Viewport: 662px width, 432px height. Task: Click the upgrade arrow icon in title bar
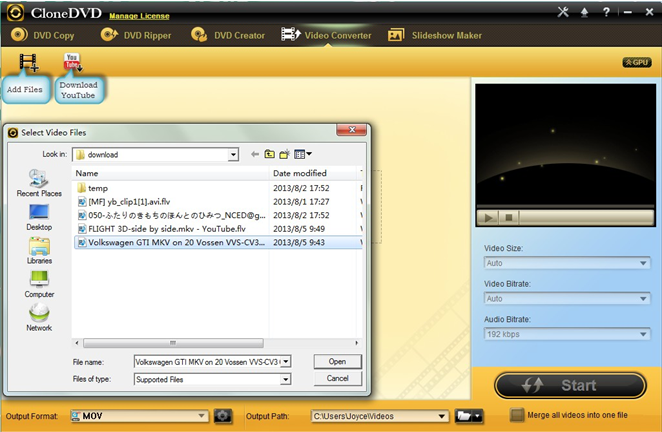[x=584, y=12]
